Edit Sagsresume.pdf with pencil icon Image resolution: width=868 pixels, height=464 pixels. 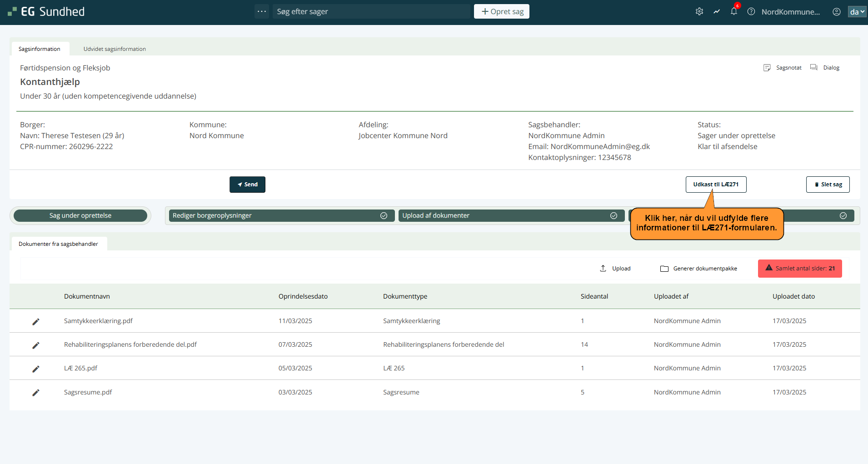coord(36,393)
